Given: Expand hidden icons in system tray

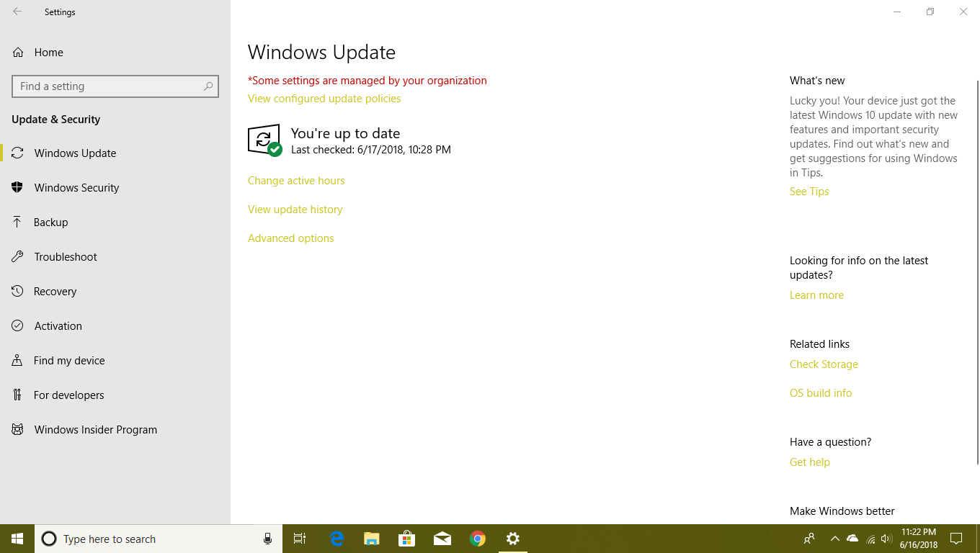Looking at the screenshot, I should [834, 538].
